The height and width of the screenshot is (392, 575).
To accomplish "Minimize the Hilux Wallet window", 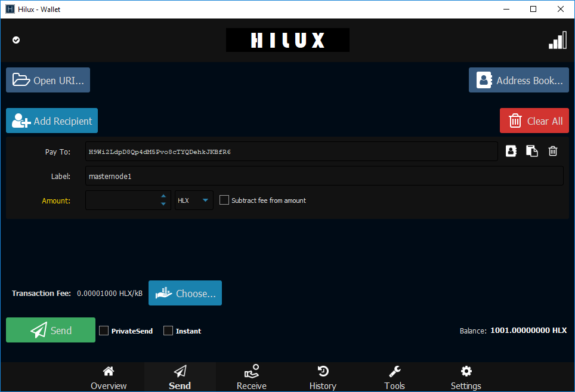I will (x=506, y=9).
